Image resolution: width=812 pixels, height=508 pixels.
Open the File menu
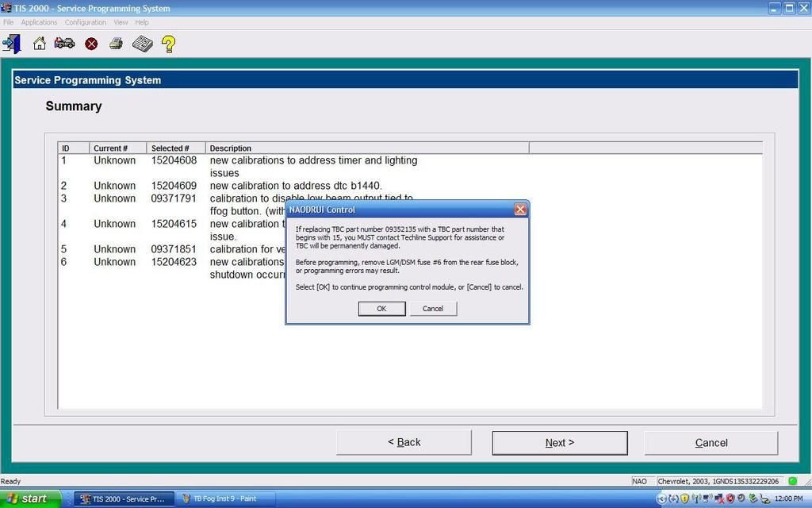8,22
